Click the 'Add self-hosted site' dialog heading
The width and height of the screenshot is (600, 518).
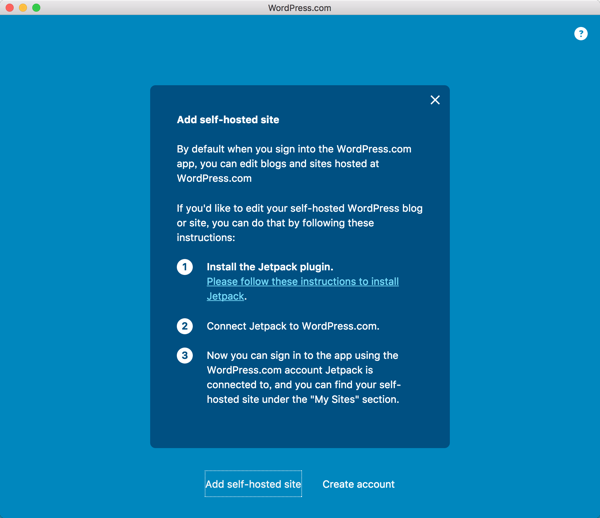click(228, 120)
